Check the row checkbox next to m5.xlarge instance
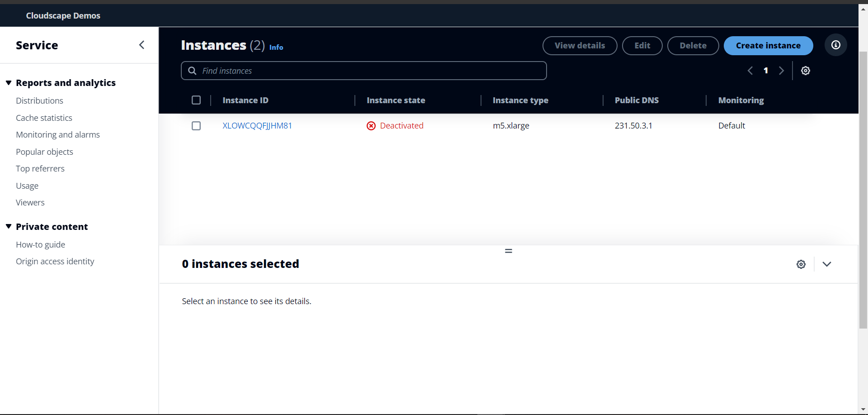Viewport: 868px width, 415px height. click(x=196, y=126)
